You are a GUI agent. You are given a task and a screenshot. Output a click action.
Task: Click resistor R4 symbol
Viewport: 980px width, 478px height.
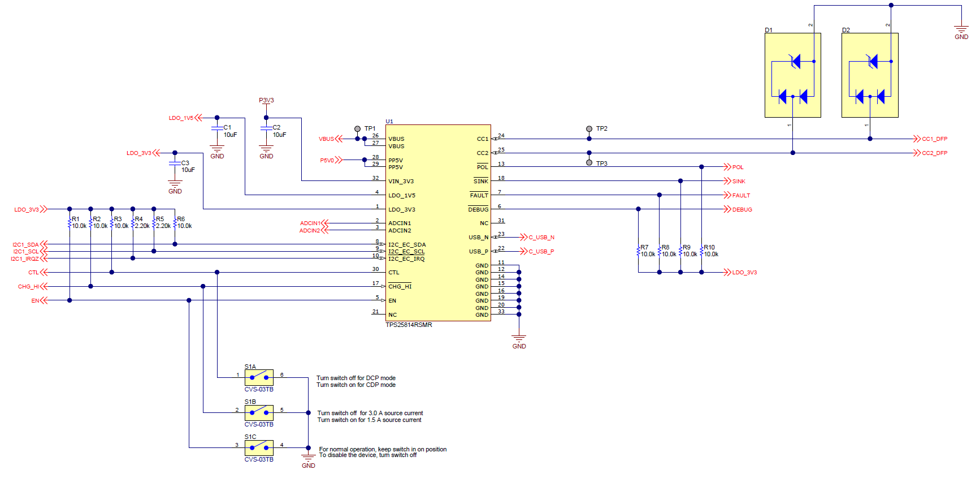[x=133, y=222]
